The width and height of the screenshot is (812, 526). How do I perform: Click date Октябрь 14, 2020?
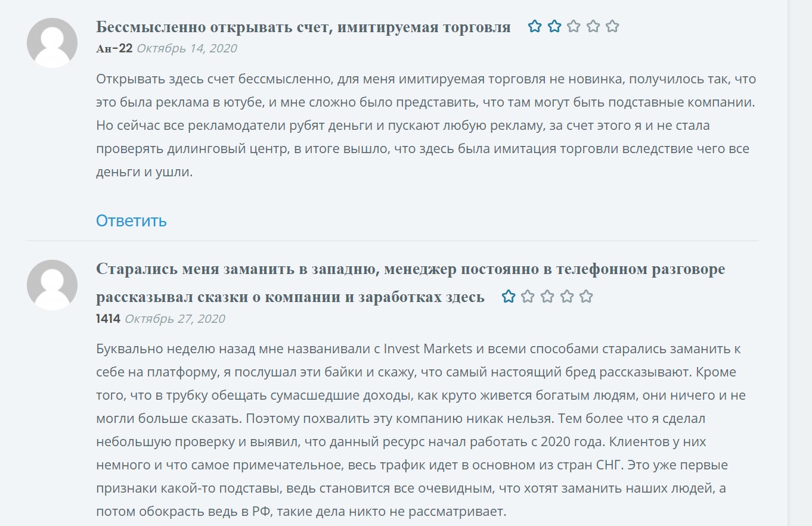pyautogui.click(x=187, y=48)
